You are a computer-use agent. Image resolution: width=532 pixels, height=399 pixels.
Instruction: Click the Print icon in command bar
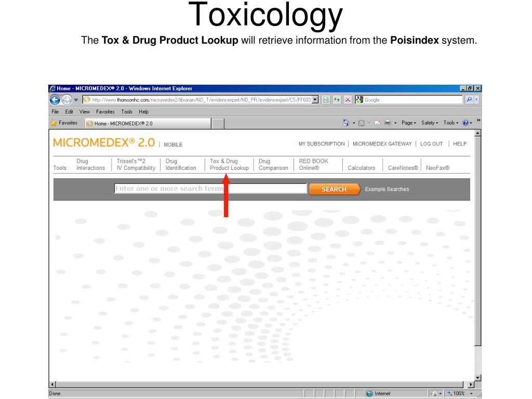click(x=388, y=123)
